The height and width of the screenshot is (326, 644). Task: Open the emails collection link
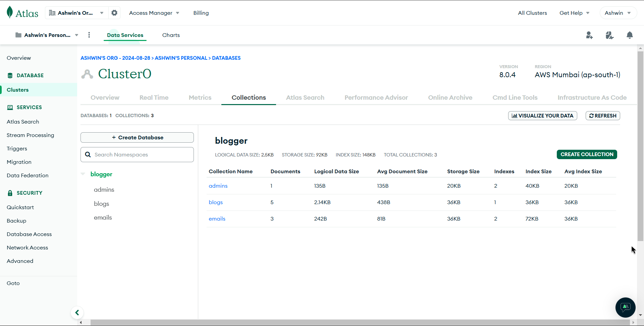[217, 219]
